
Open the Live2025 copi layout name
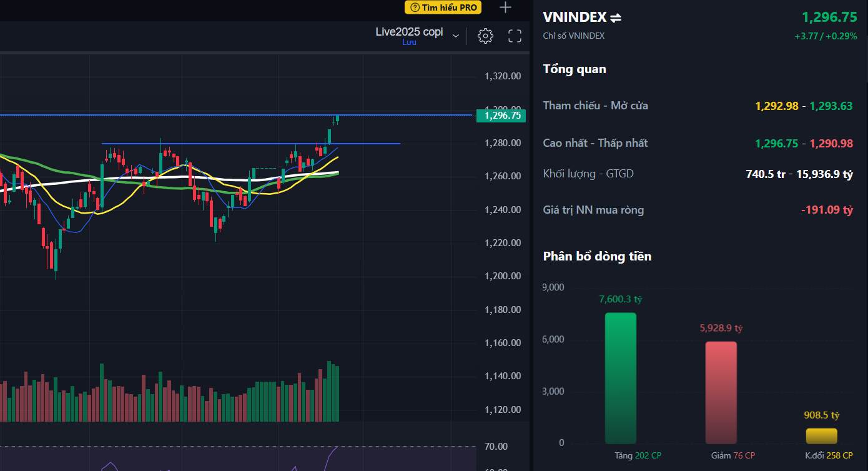(409, 32)
